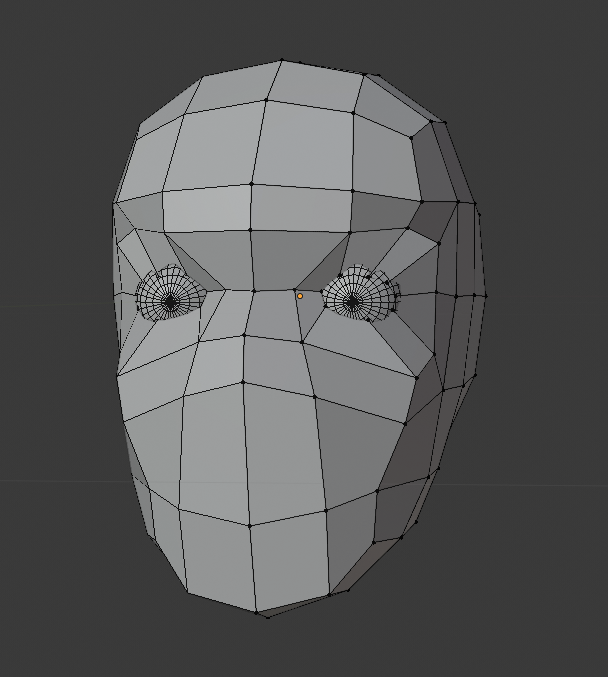Select the topmost vertex on the head crown
608x677 pixels.
coord(282,60)
